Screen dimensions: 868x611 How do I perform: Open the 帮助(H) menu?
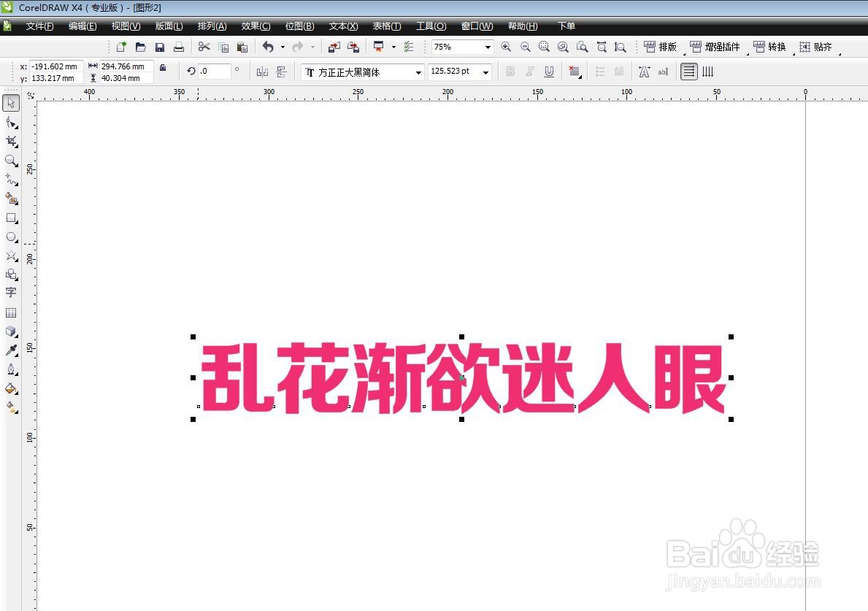point(523,26)
